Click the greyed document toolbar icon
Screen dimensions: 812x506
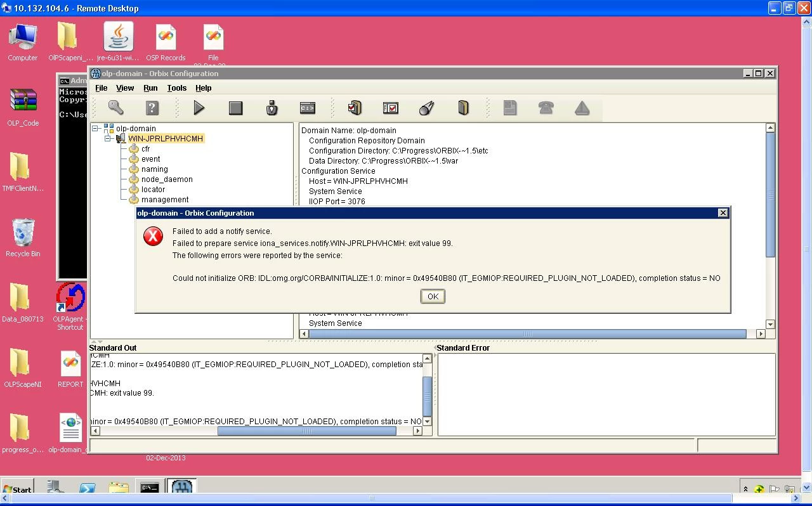[510, 108]
